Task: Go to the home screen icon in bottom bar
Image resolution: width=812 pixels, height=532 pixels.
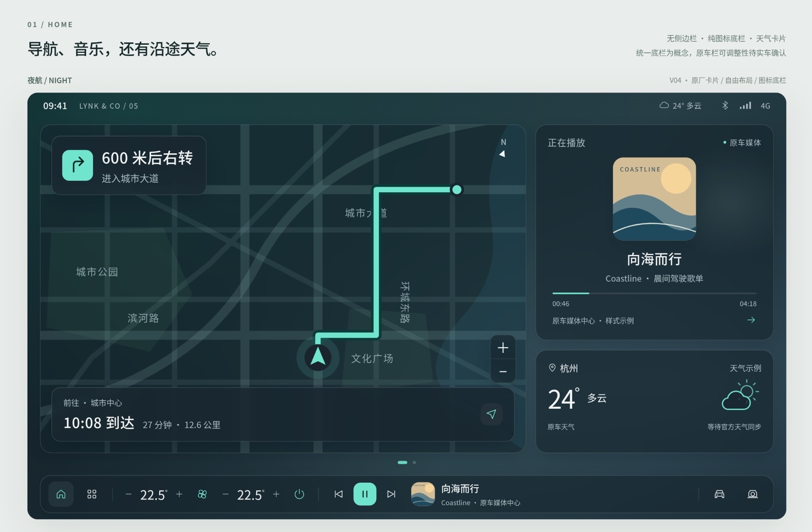Action: click(x=61, y=494)
